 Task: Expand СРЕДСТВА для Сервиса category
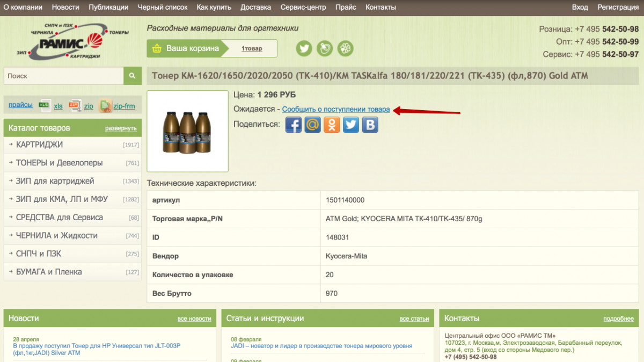point(72,218)
